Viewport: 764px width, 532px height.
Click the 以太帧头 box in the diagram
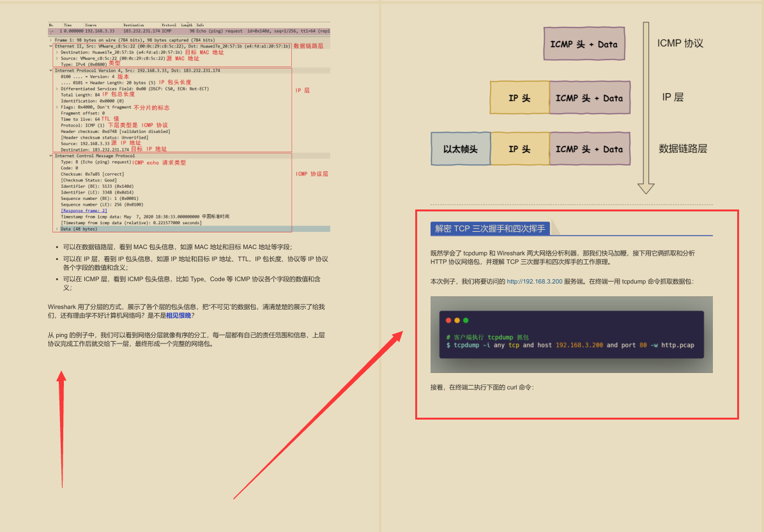click(461, 149)
